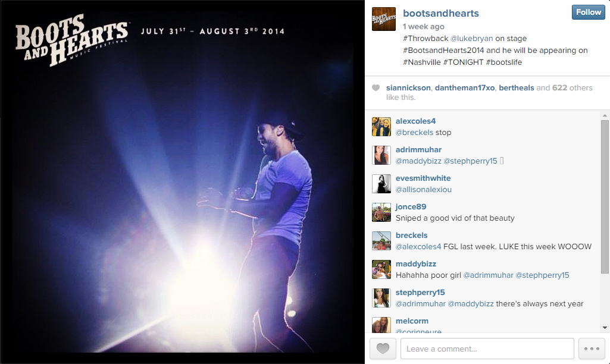Image resolution: width=610 pixels, height=364 pixels.
Task: Open the bootsandhearts username link
Action: 441,13
